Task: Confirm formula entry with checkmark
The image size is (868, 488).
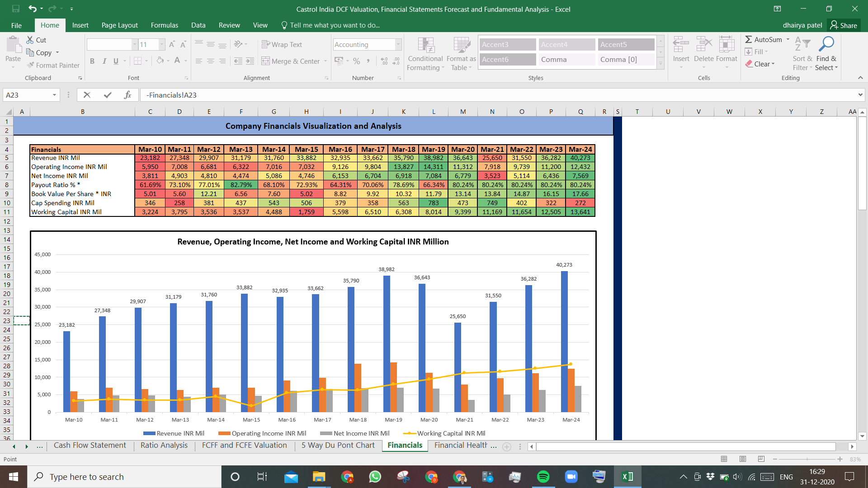Action: tap(108, 95)
